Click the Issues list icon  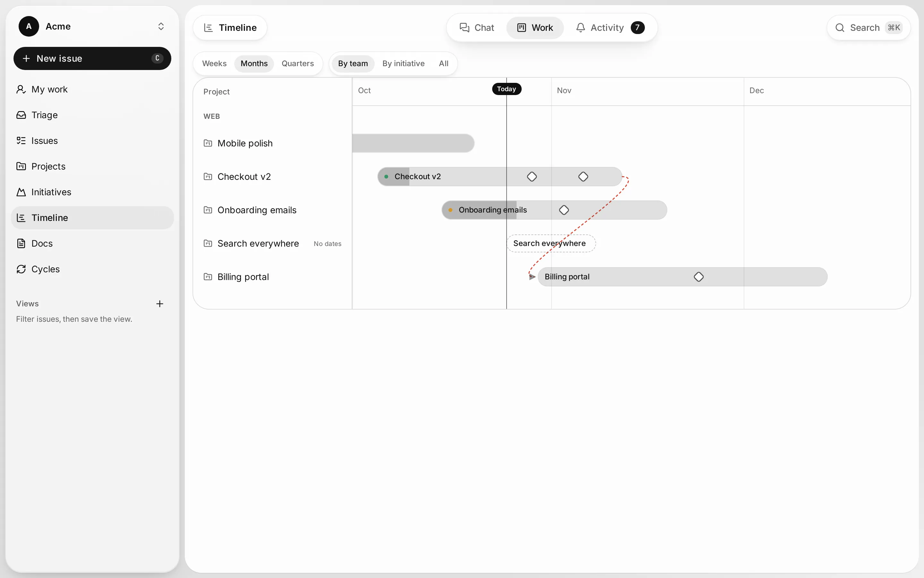pyautogui.click(x=21, y=141)
